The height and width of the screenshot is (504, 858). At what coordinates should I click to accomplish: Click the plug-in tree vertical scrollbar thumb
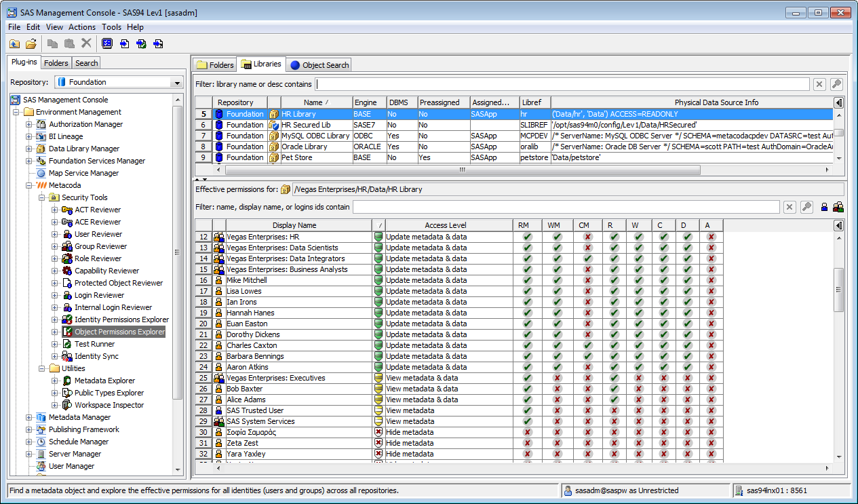point(178,252)
